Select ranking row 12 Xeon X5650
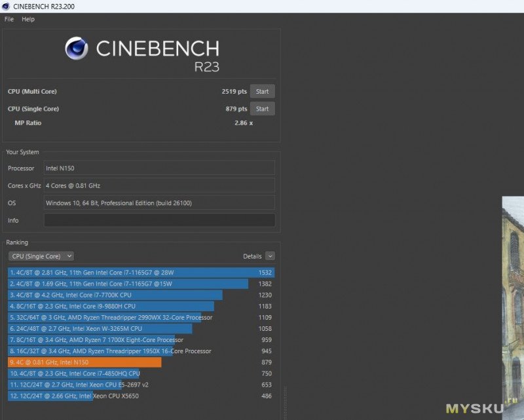Image resolution: width=524 pixels, height=420 pixels. click(141, 396)
